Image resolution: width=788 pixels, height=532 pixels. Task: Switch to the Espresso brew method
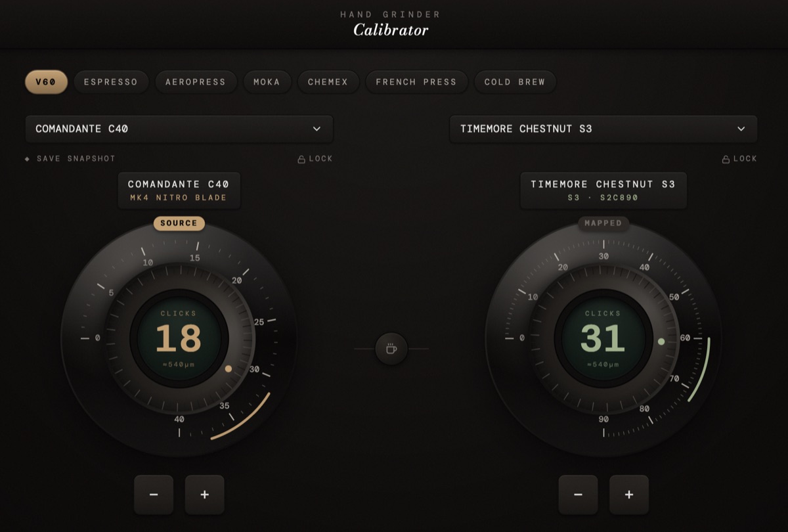tap(111, 82)
